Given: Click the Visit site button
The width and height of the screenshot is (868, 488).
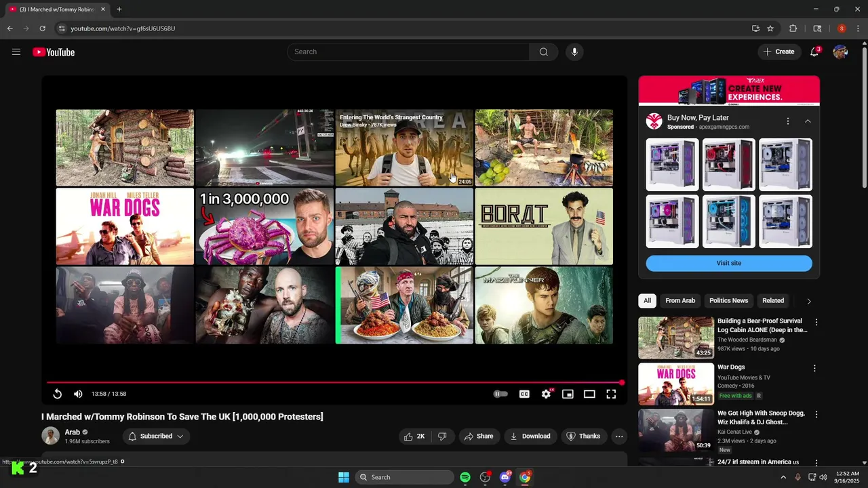Looking at the screenshot, I should pyautogui.click(x=729, y=263).
